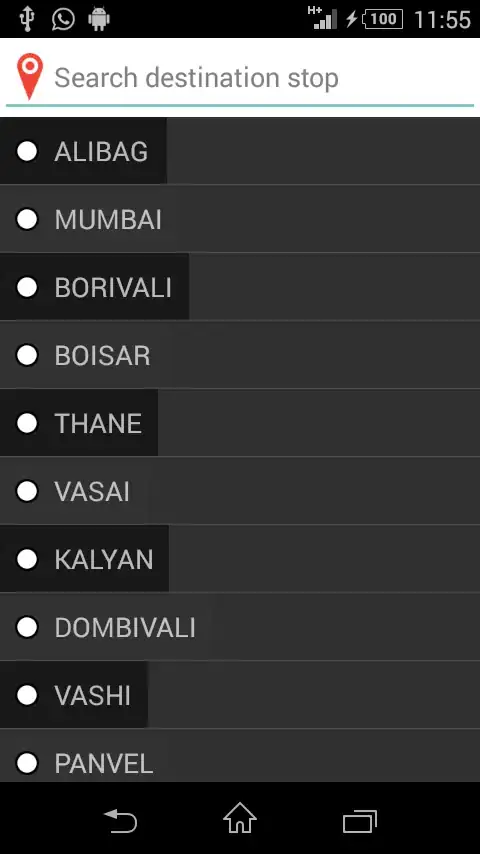Pick VASAI from the stop list

tap(240, 491)
